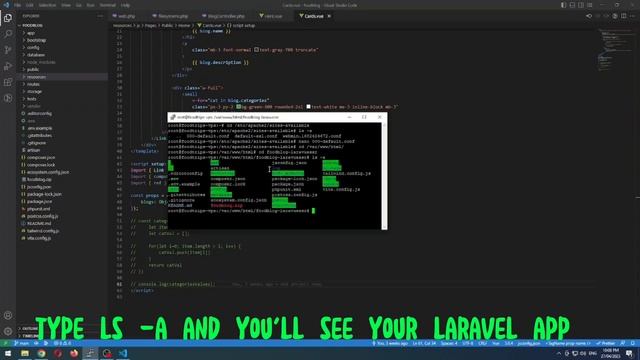
Task: Click the terminal window vertical scrollbar
Action: tap(384, 176)
